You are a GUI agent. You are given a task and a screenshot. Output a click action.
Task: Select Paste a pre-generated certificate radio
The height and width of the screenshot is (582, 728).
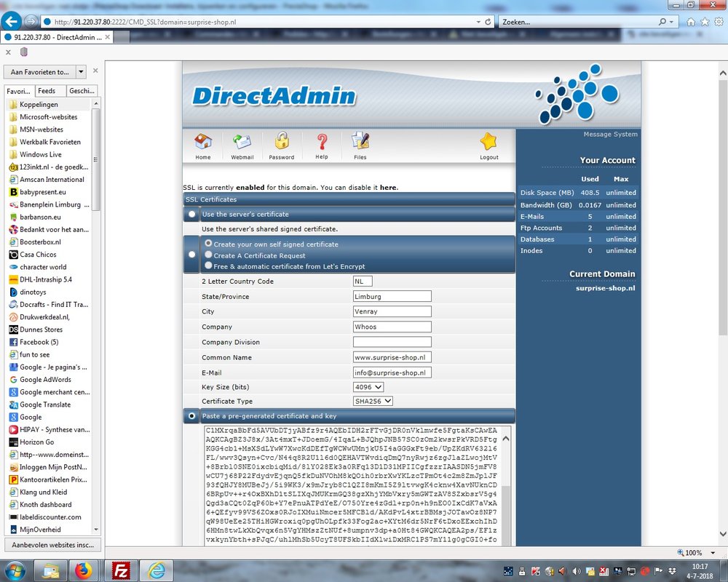pyautogui.click(x=191, y=416)
